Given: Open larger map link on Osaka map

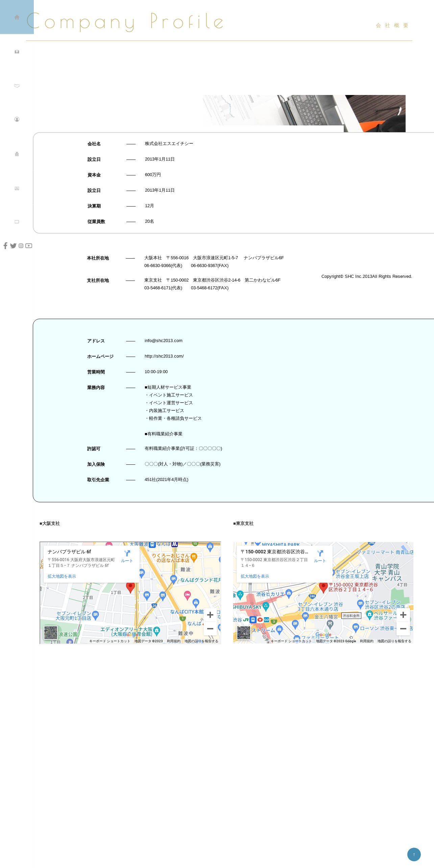Looking at the screenshot, I should [62, 576].
